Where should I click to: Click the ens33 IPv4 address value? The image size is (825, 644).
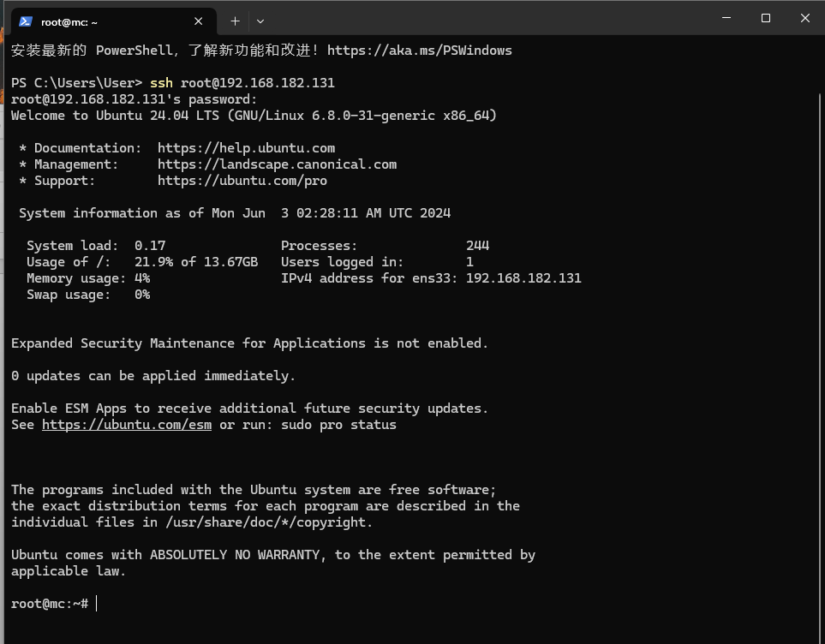coord(523,278)
